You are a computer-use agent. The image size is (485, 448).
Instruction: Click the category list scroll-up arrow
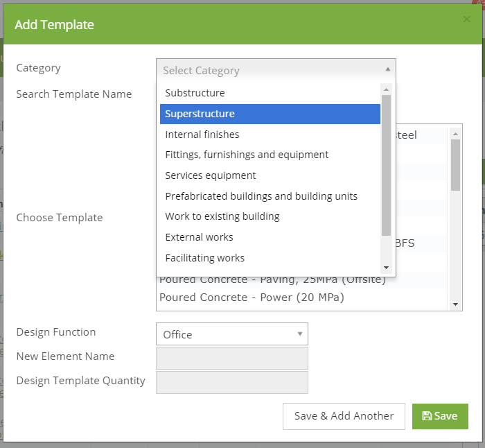coord(386,89)
